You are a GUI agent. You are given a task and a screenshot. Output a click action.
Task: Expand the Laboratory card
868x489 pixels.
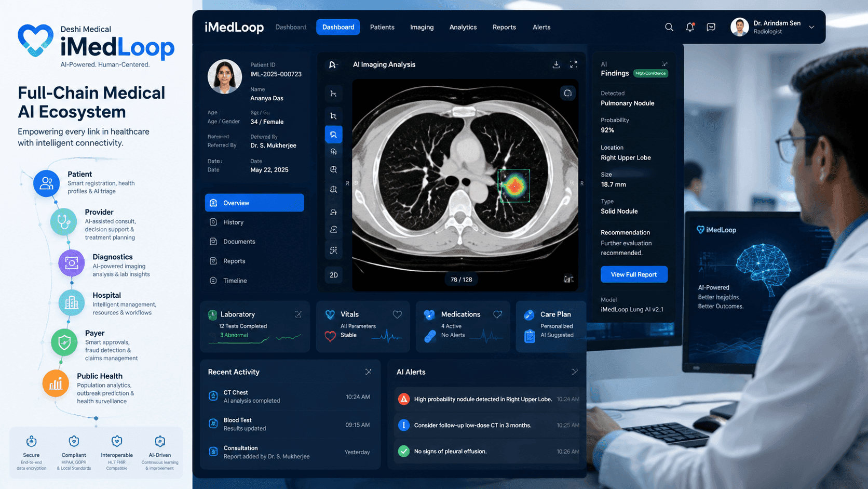298,314
